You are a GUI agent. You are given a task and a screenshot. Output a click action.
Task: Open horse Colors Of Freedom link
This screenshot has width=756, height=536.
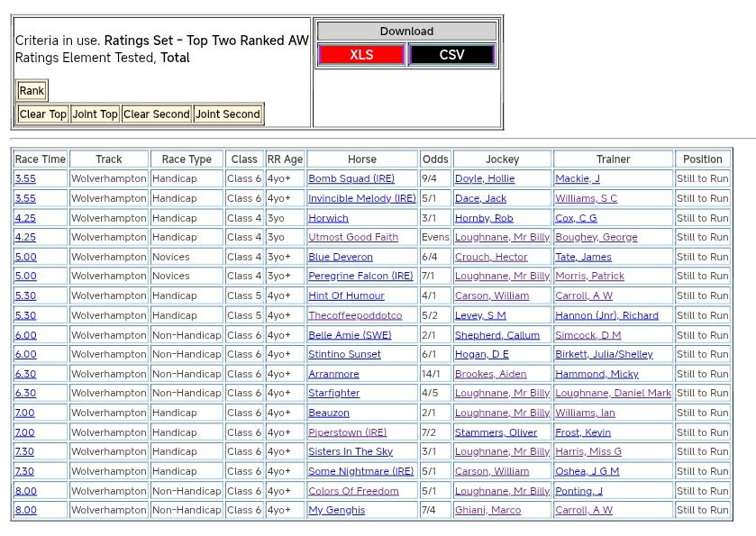pyautogui.click(x=353, y=491)
